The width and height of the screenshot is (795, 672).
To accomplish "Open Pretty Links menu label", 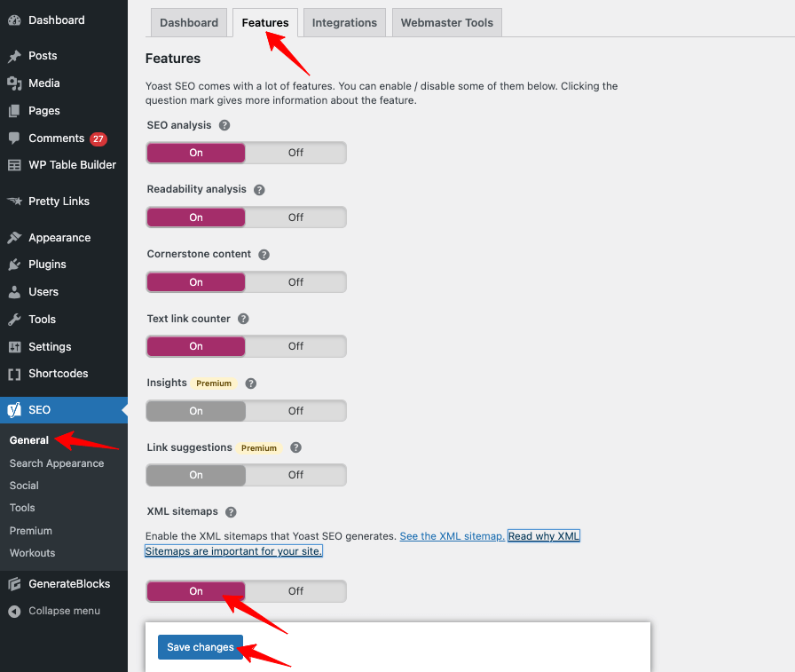I will click(x=59, y=202).
